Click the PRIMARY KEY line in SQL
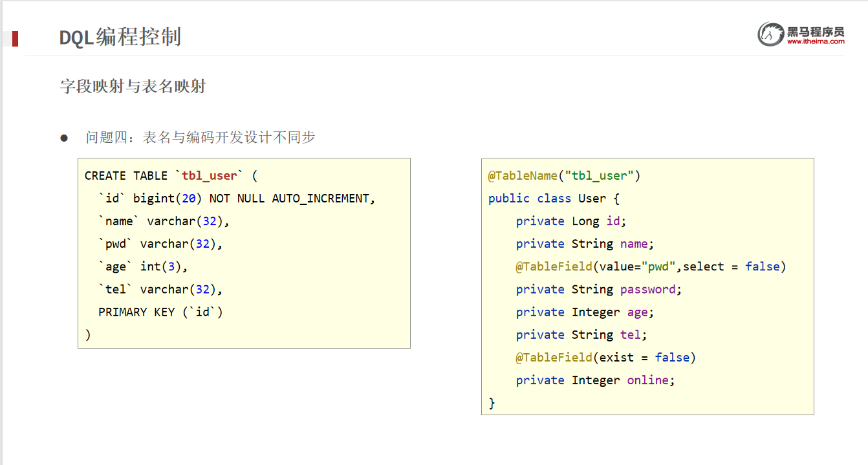Image resolution: width=868 pixels, height=465 pixels. tap(160, 312)
